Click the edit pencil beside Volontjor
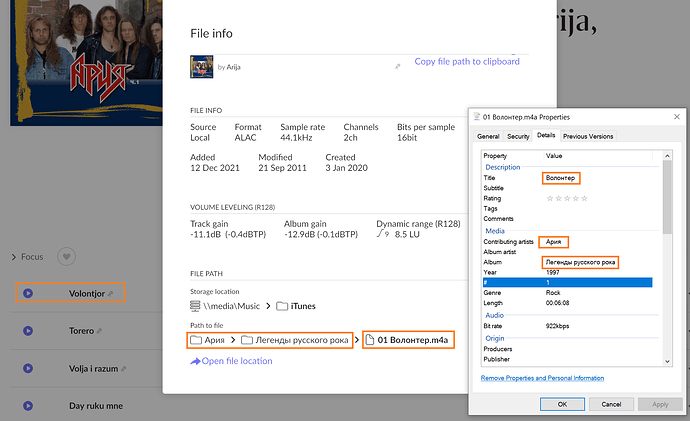The height and width of the screenshot is (421, 690). pos(110,294)
